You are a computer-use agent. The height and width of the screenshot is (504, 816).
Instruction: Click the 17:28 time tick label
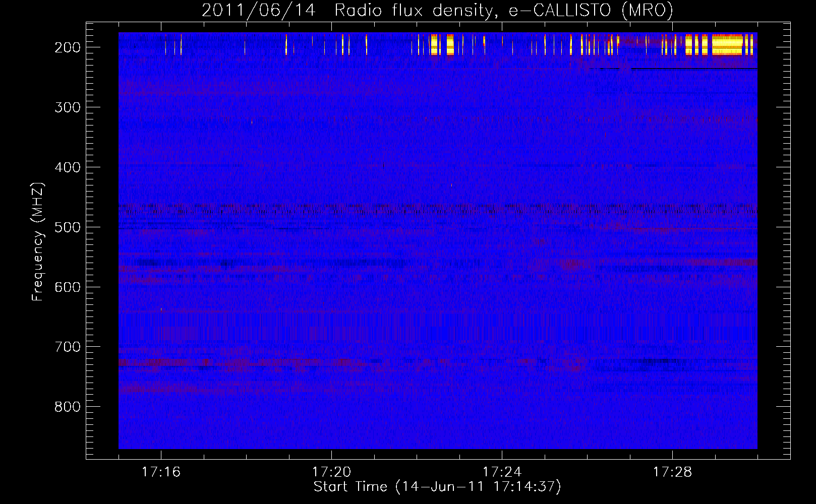(x=672, y=472)
